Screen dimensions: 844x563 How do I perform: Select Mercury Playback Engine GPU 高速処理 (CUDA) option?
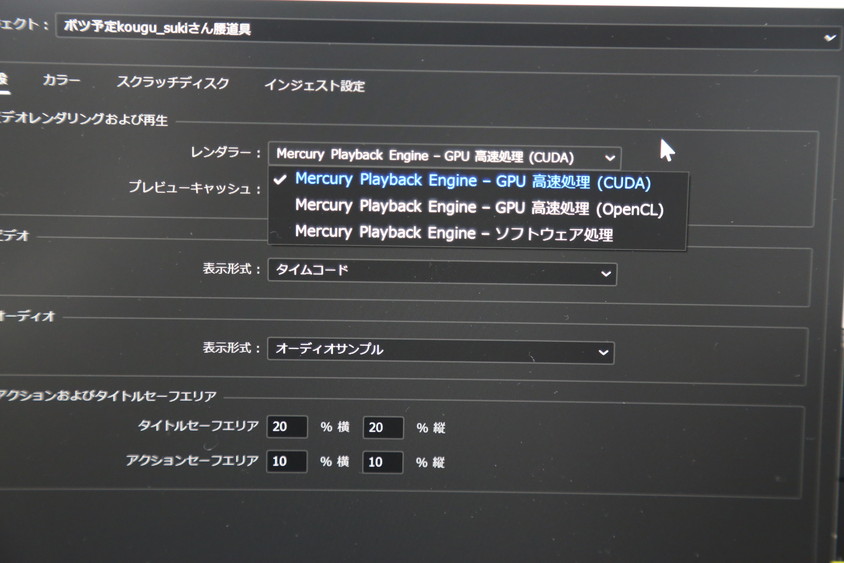[x=473, y=181]
